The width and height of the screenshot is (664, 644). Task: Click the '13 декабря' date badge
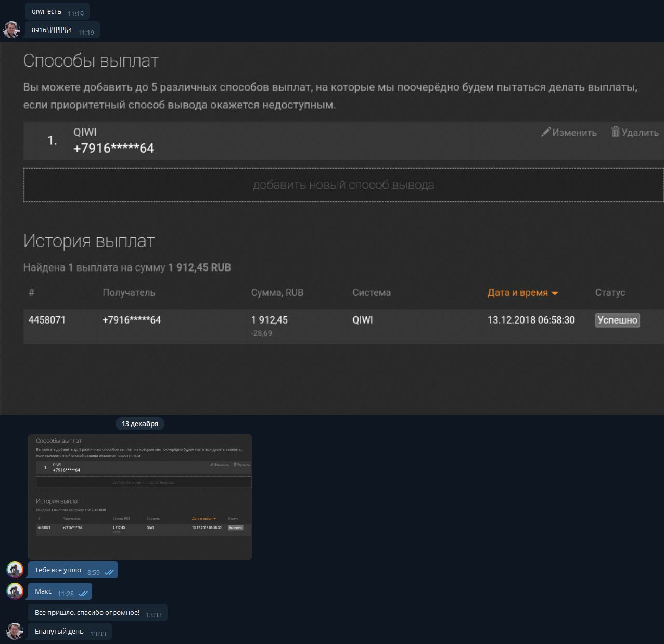point(140,423)
